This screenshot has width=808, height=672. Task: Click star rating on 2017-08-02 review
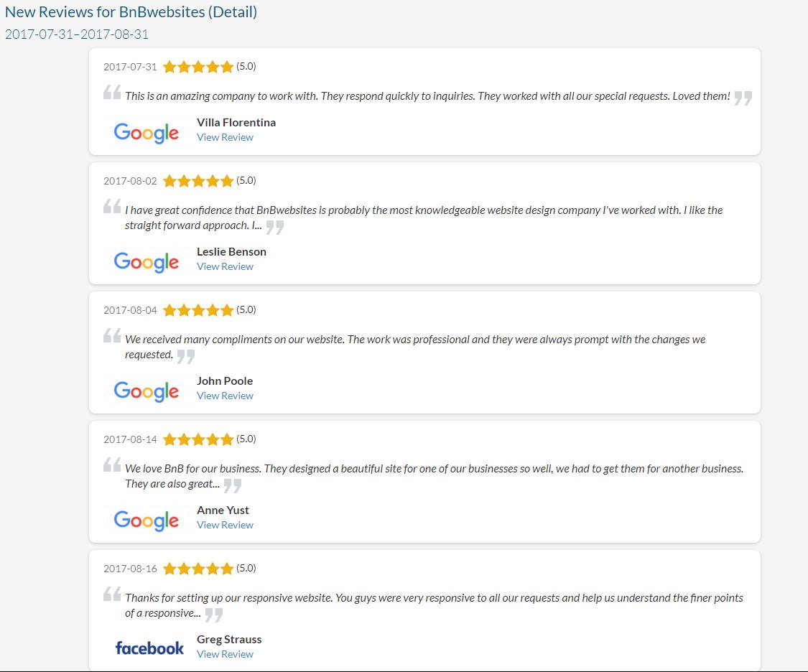[198, 181]
